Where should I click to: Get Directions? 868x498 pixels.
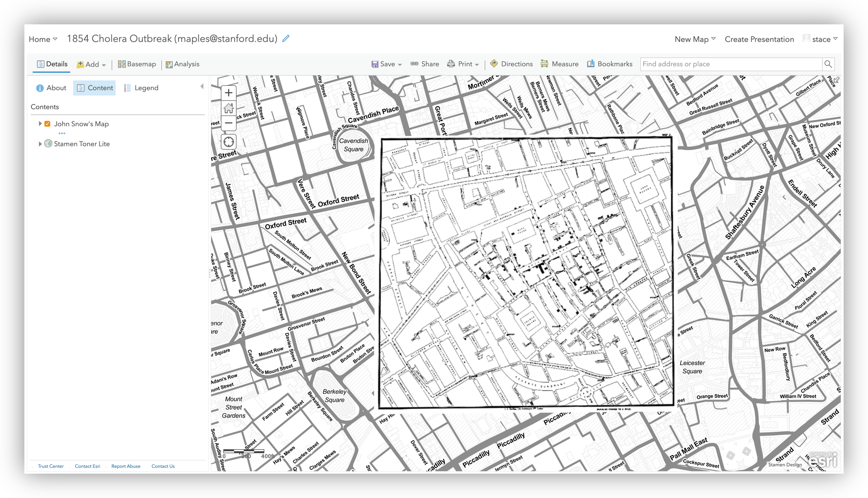coord(512,64)
